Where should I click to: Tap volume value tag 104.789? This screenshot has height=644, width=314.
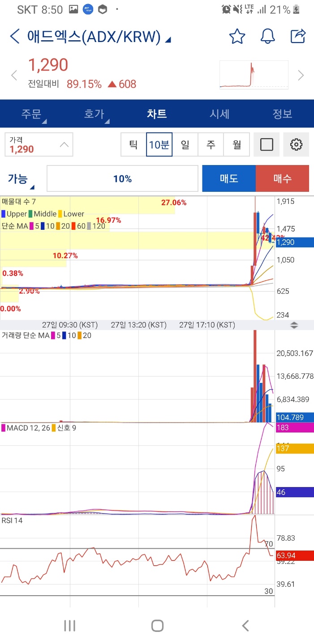click(x=295, y=417)
